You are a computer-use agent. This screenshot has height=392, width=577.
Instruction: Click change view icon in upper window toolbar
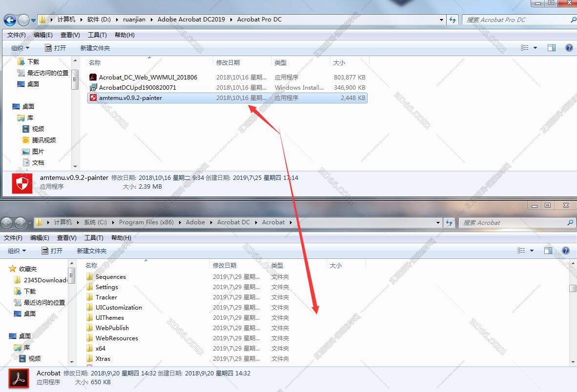click(525, 48)
